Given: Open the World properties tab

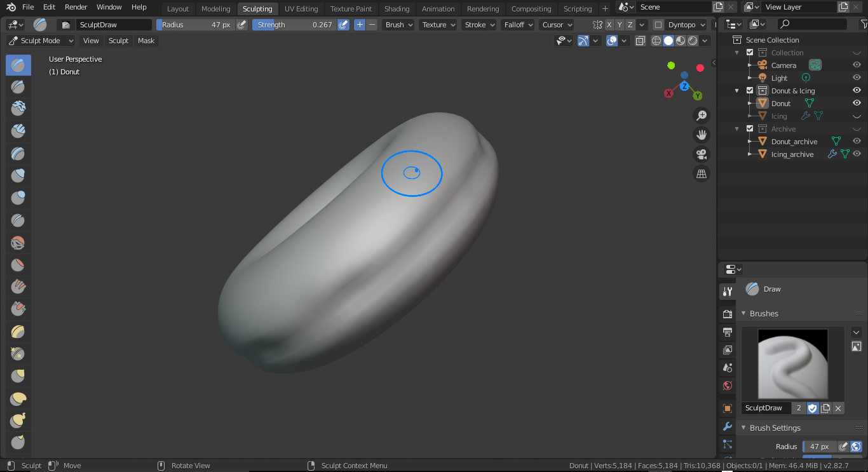Looking at the screenshot, I should pos(728,386).
